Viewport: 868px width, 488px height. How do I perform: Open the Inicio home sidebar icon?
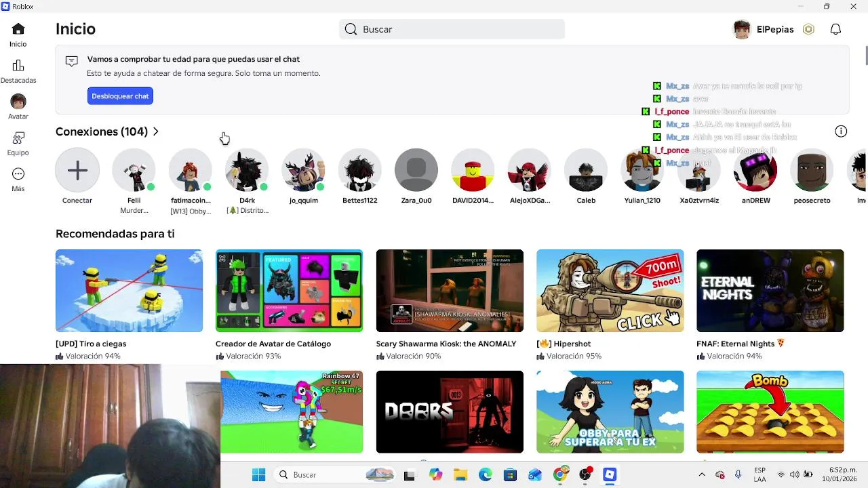18,29
